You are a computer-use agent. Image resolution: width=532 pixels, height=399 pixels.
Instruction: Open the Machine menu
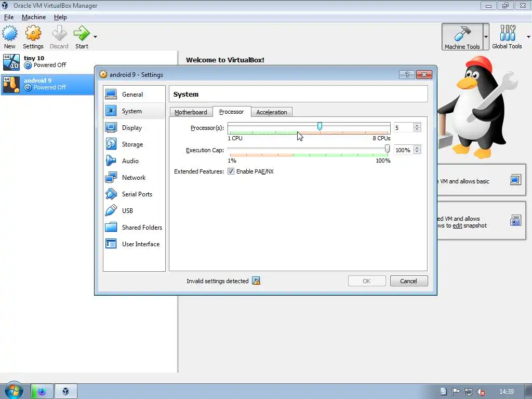[x=34, y=17]
